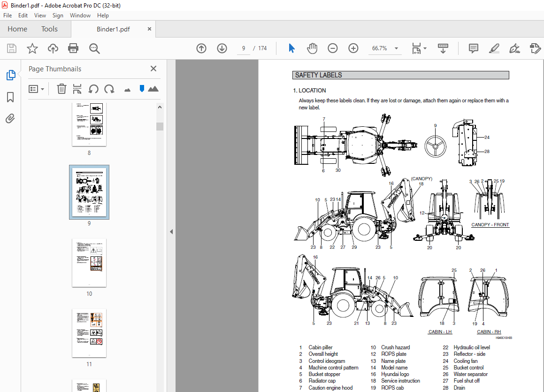544x392 pixels.
Task: Show Page Thumbnails from the left navigation strip
Action: click(11, 75)
